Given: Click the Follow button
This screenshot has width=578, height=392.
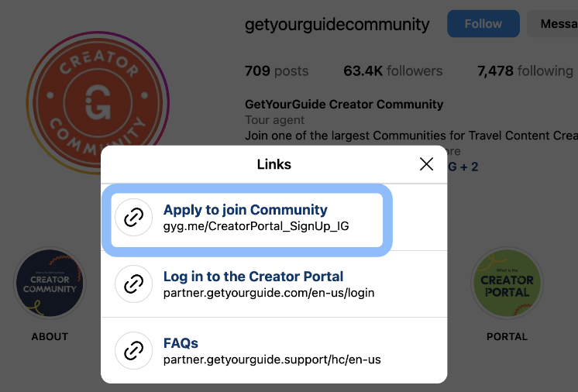Looking at the screenshot, I should coord(483,23).
